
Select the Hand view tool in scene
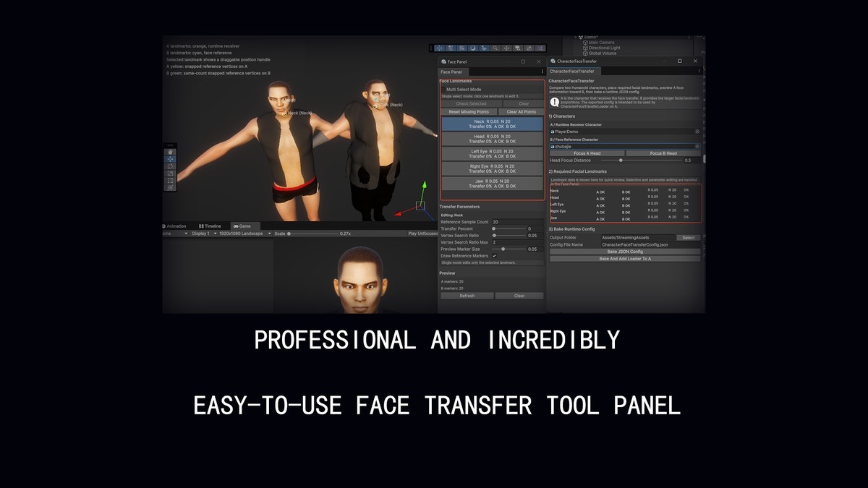[x=171, y=151]
